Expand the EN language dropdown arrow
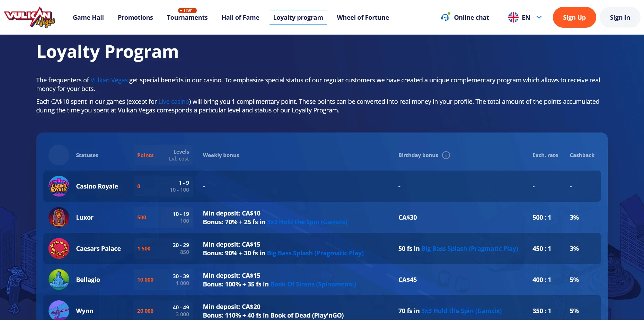The image size is (644, 320). (539, 17)
